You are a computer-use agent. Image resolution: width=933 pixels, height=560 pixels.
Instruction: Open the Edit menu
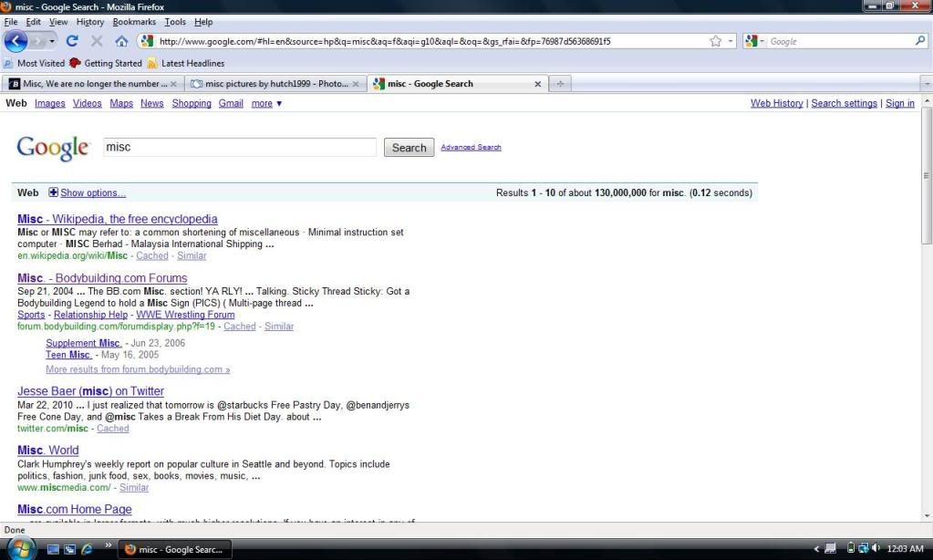tap(34, 21)
